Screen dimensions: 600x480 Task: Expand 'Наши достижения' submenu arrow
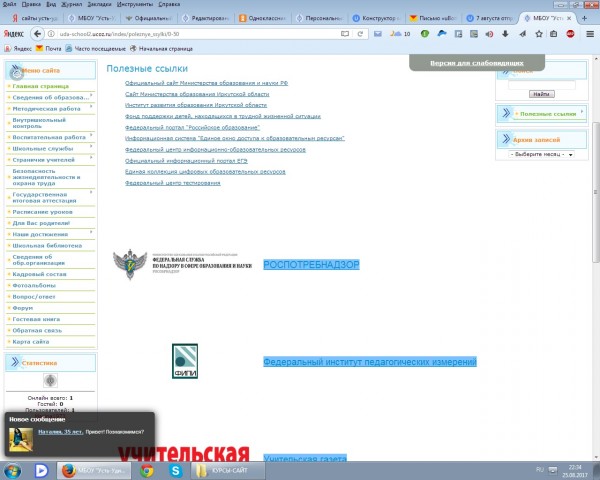(x=91, y=232)
